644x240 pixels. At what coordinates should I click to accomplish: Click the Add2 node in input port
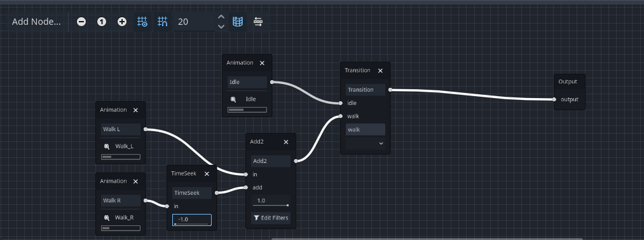pyautogui.click(x=246, y=174)
